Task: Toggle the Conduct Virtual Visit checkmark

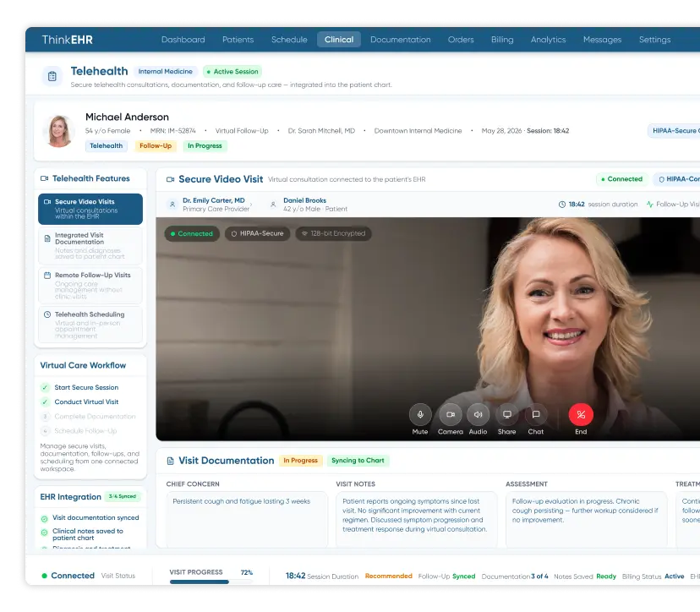Action: [x=45, y=402]
